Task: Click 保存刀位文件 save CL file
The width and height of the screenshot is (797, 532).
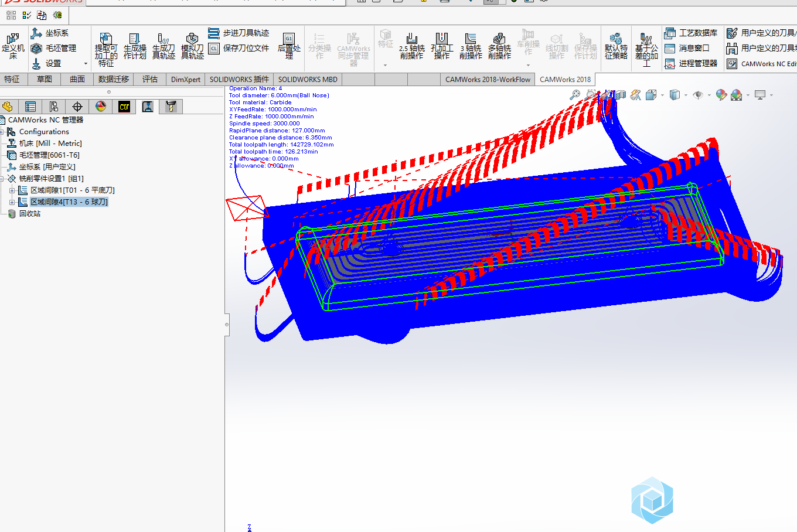Action: [239, 48]
